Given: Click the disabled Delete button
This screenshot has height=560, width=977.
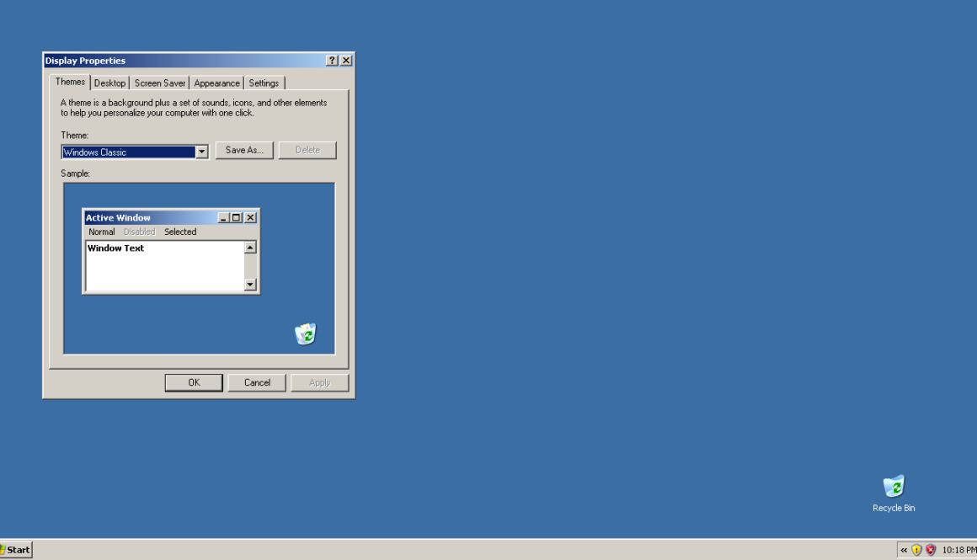Looking at the screenshot, I should pos(307,150).
